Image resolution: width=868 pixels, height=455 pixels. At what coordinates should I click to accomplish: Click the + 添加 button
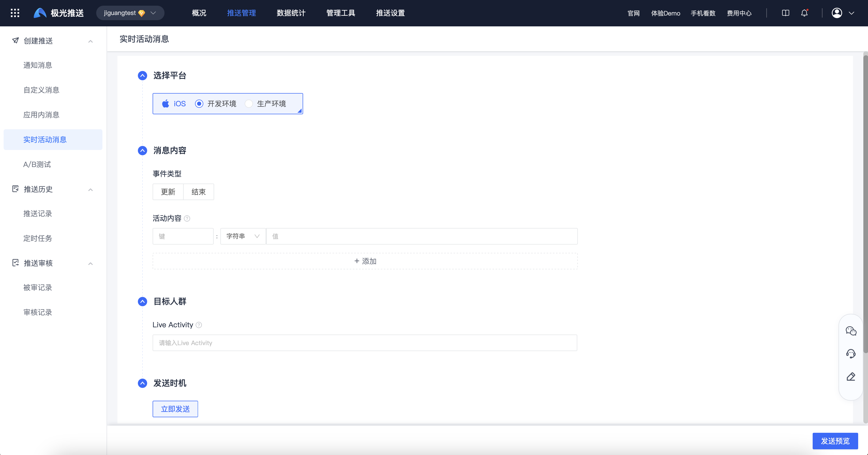point(365,261)
